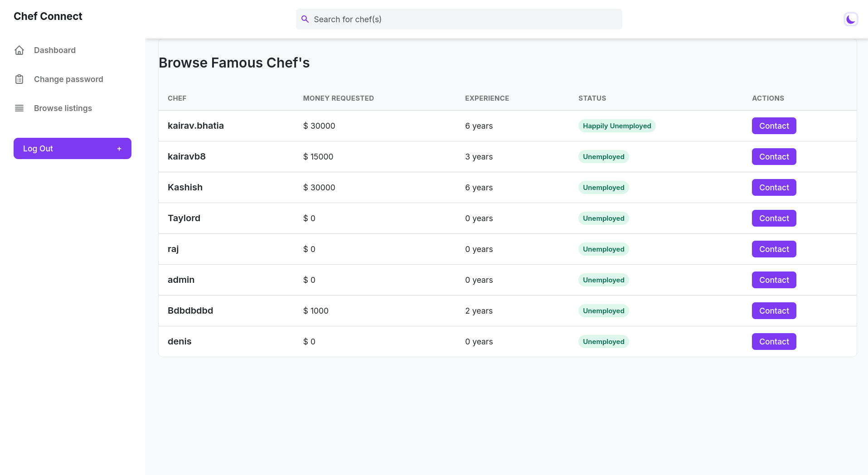This screenshot has width=868, height=475.
Task: Click the plus icon on Log Out
Action: click(x=119, y=149)
